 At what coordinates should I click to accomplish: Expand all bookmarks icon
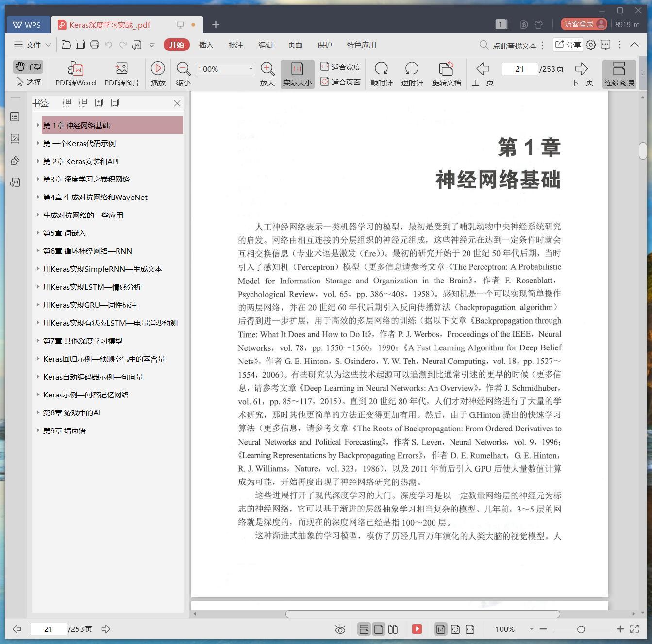(67, 102)
